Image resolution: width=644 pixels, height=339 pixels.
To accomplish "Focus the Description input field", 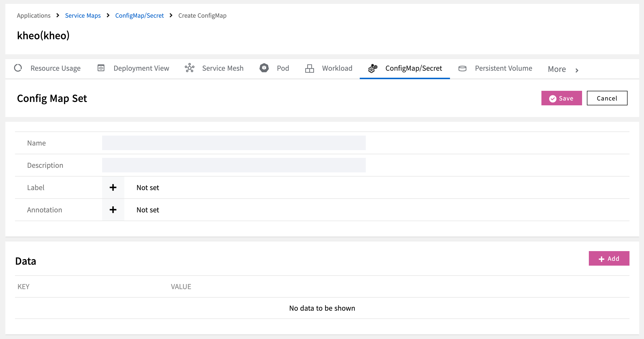I will [233, 165].
